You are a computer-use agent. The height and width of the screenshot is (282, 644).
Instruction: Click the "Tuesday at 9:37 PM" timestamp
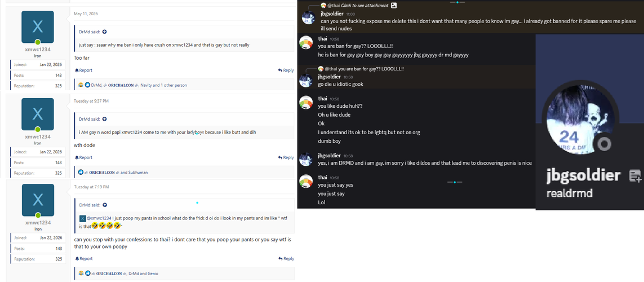click(91, 101)
